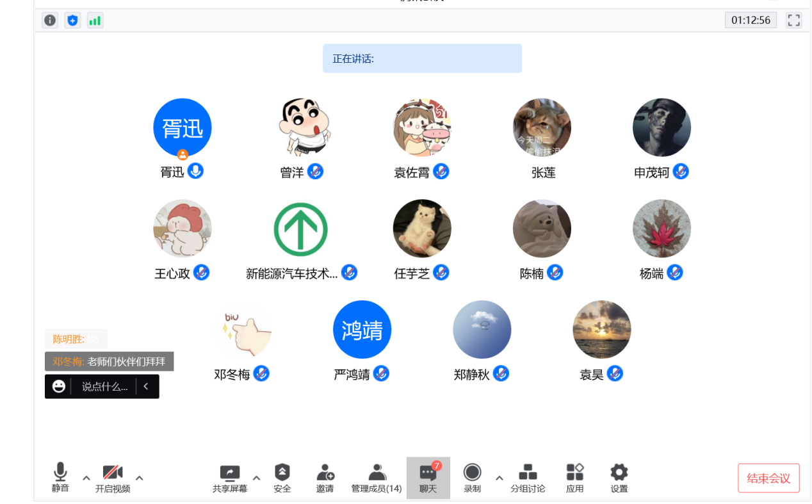This screenshot has height=504, width=812.
Task: Start recording the meeting
Action: (472, 478)
